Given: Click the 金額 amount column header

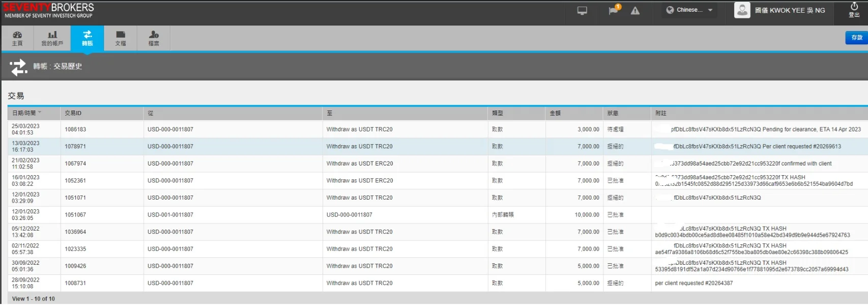Looking at the screenshot, I should 555,113.
